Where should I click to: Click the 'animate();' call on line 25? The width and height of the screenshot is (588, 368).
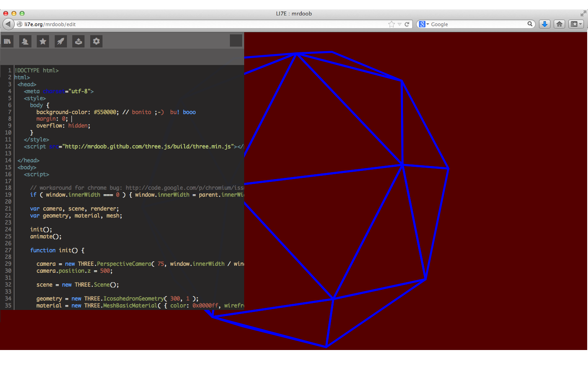click(46, 236)
